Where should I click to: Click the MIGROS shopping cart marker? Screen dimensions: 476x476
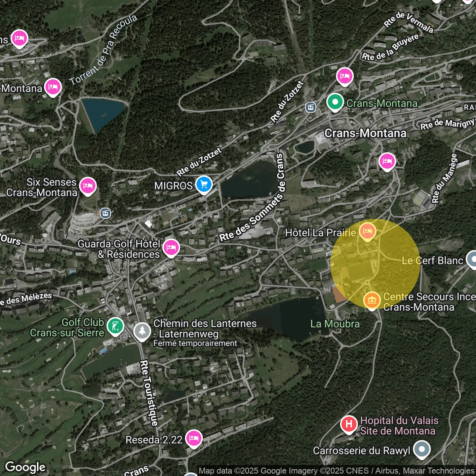[x=204, y=184]
